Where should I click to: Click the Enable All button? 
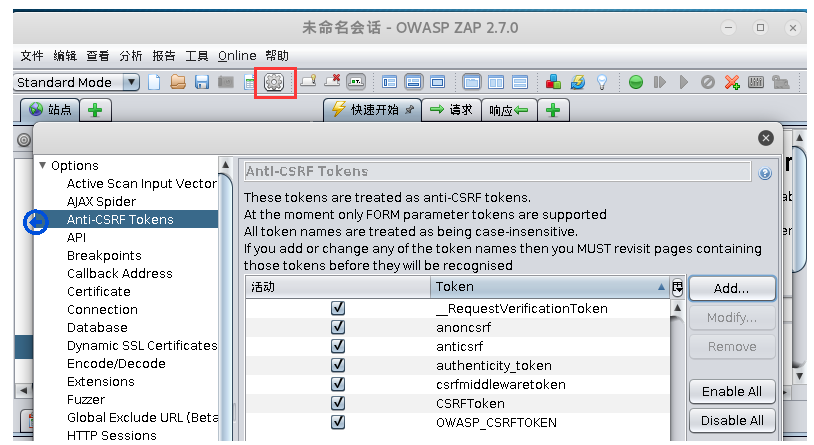[x=732, y=392]
